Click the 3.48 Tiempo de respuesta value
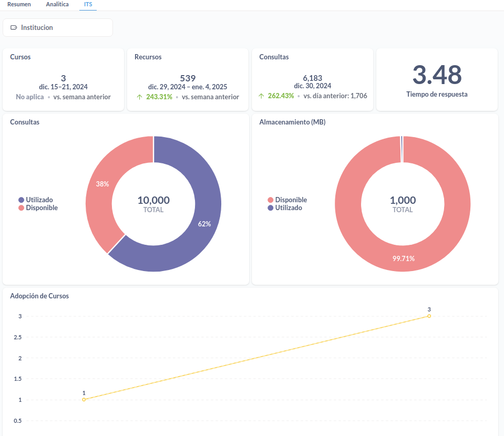 coord(437,75)
